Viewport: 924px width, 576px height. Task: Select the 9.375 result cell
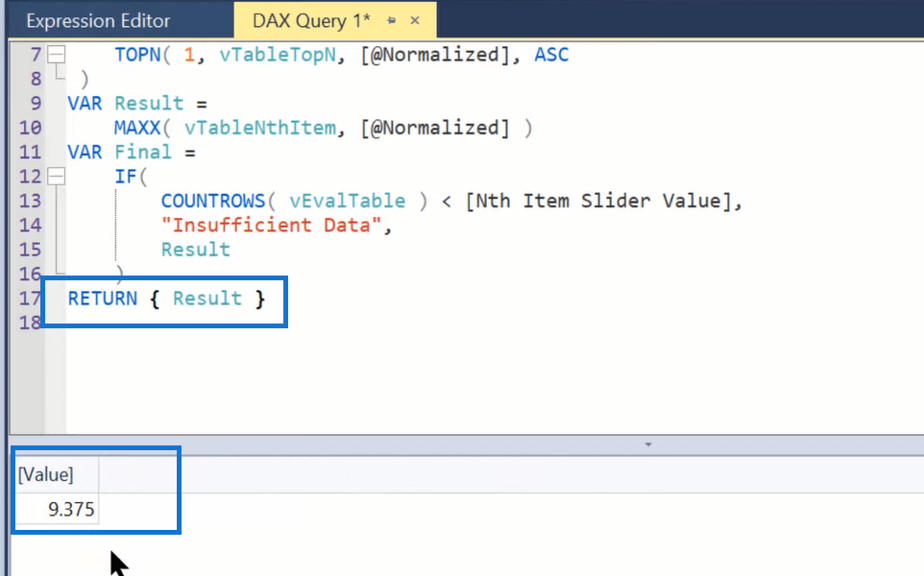coord(57,509)
